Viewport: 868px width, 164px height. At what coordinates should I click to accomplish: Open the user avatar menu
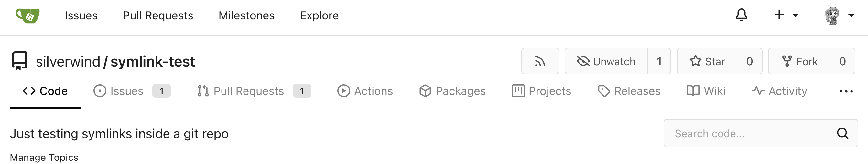pyautogui.click(x=831, y=15)
